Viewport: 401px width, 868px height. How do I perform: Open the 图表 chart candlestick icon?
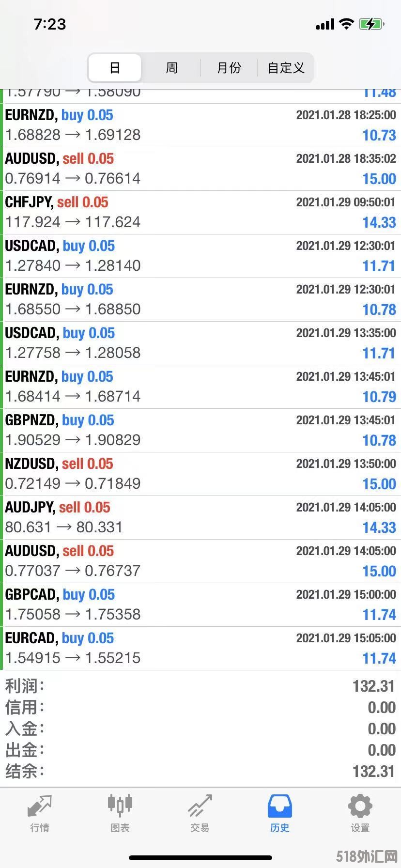coord(120,806)
